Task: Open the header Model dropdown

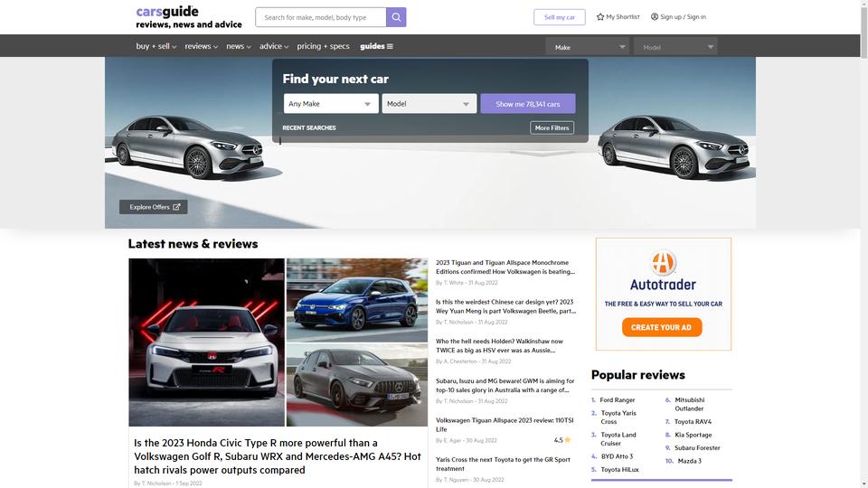Action: (x=675, y=47)
